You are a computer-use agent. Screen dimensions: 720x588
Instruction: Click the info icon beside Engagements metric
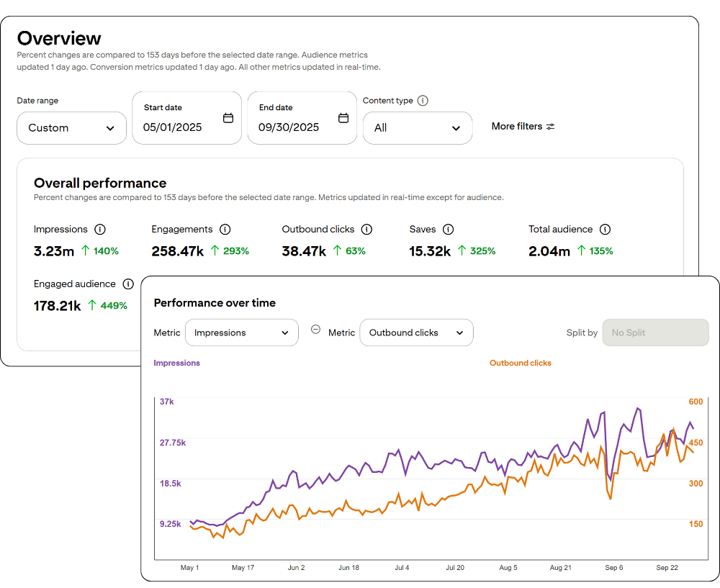[225, 229]
